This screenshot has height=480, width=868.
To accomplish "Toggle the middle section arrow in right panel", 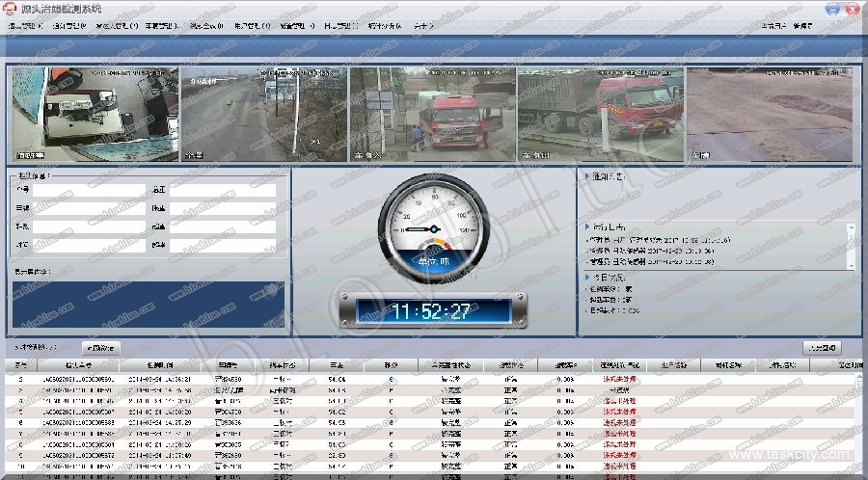I will tap(587, 227).
